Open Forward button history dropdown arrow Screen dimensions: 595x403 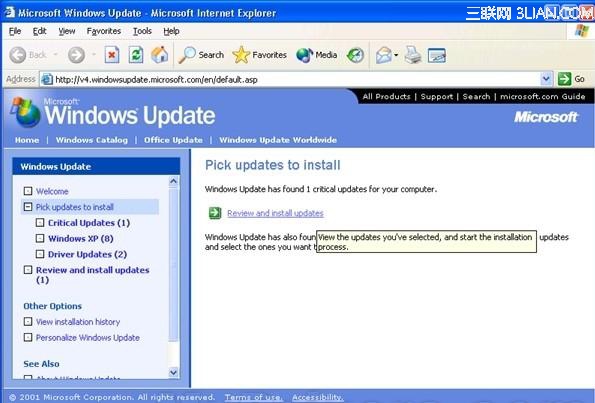point(94,55)
